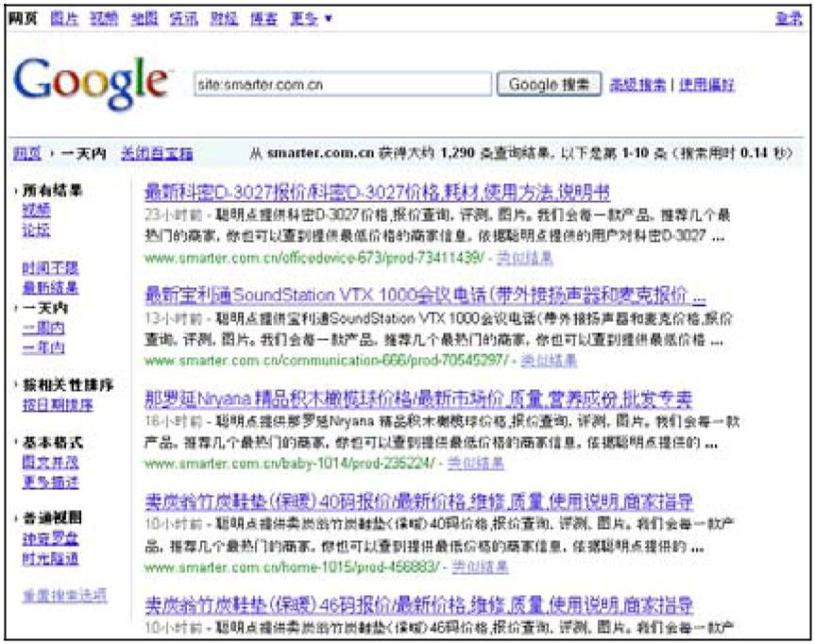This screenshot has height=644, width=815.
Task: Open the 博客 (Blogs) tab
Action: [x=264, y=19]
